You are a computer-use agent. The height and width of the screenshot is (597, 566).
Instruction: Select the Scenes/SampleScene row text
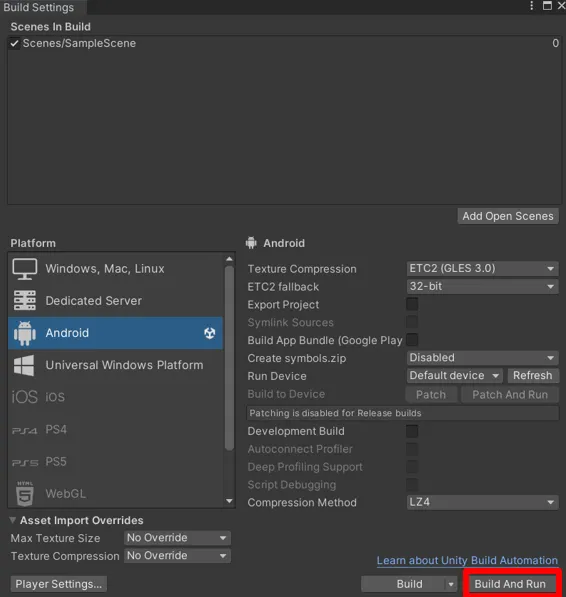pos(79,43)
